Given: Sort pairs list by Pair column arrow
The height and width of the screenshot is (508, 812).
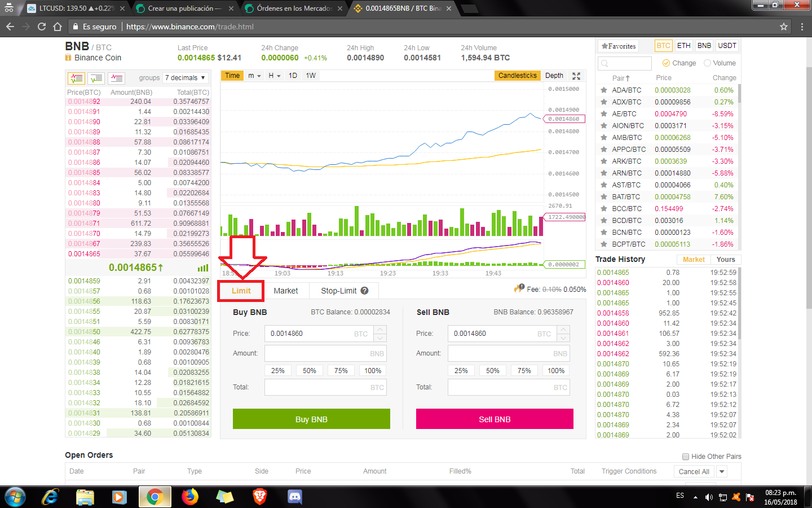Looking at the screenshot, I should 628,78.
